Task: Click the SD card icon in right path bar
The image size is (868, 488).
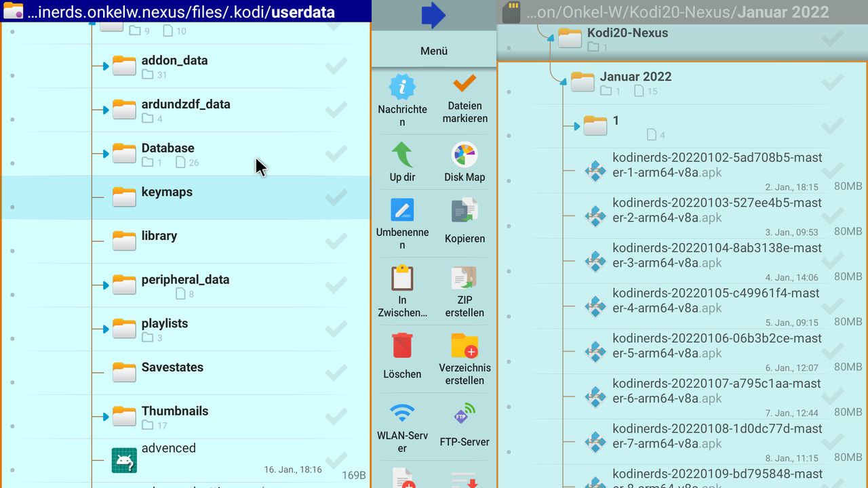Action: (x=511, y=12)
